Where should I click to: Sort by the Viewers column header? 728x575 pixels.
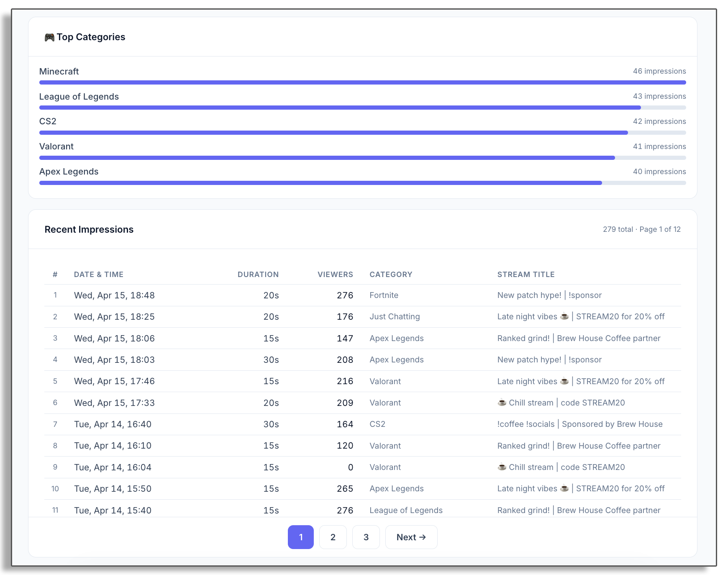(335, 275)
